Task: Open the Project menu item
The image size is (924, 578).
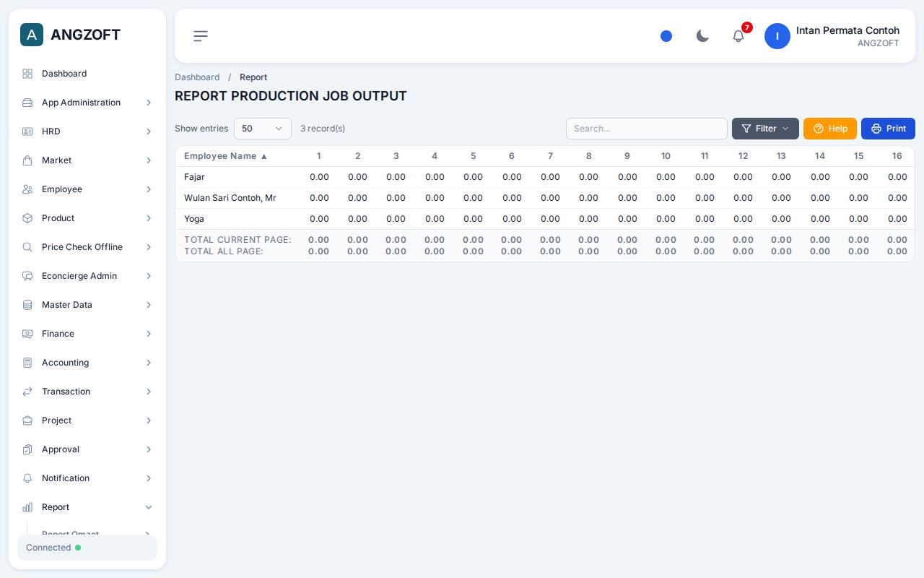Action: click(x=87, y=420)
